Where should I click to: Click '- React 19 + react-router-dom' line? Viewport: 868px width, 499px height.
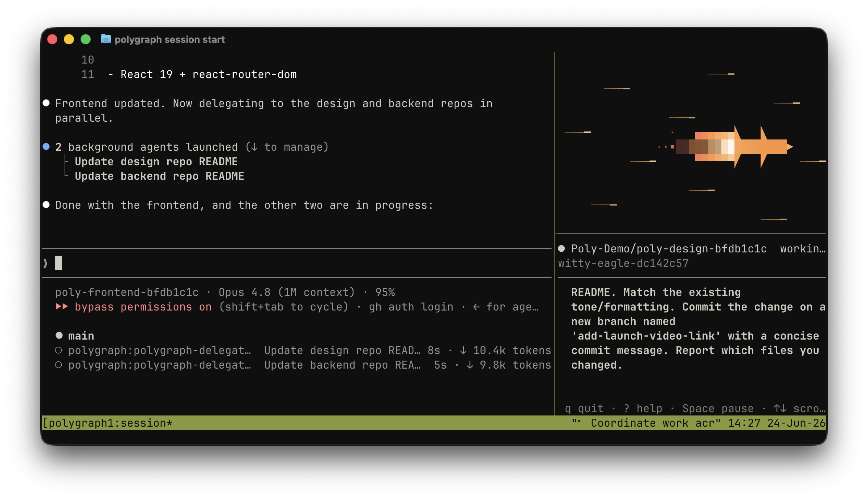[x=202, y=74]
